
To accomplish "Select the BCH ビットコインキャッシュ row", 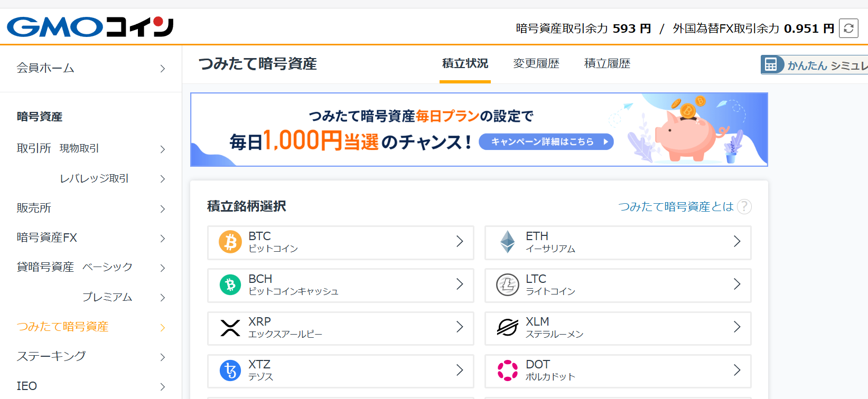I will (x=341, y=286).
